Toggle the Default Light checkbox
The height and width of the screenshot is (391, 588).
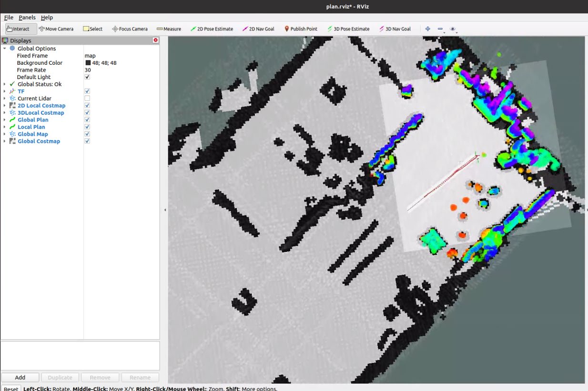pyautogui.click(x=87, y=77)
